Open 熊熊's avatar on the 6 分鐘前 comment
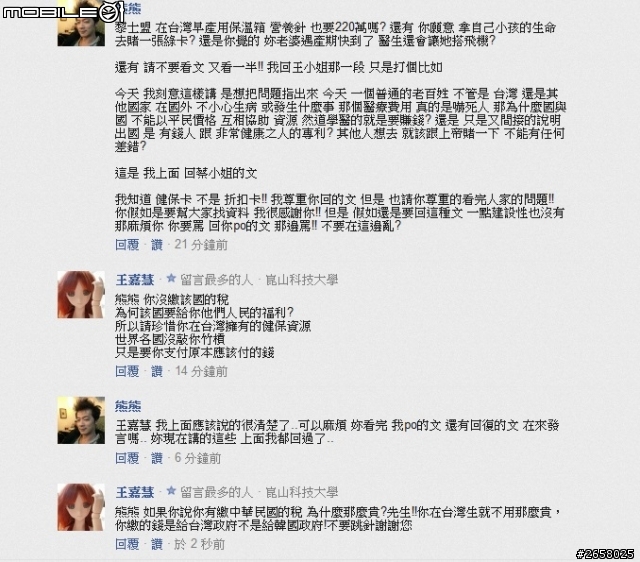 click(81, 420)
